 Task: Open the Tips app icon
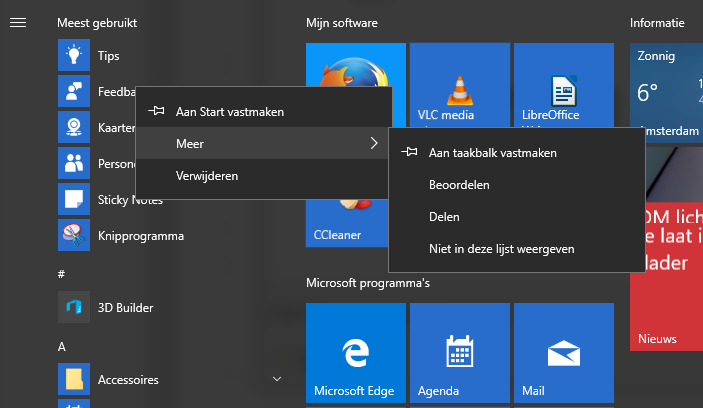pyautogui.click(x=74, y=56)
